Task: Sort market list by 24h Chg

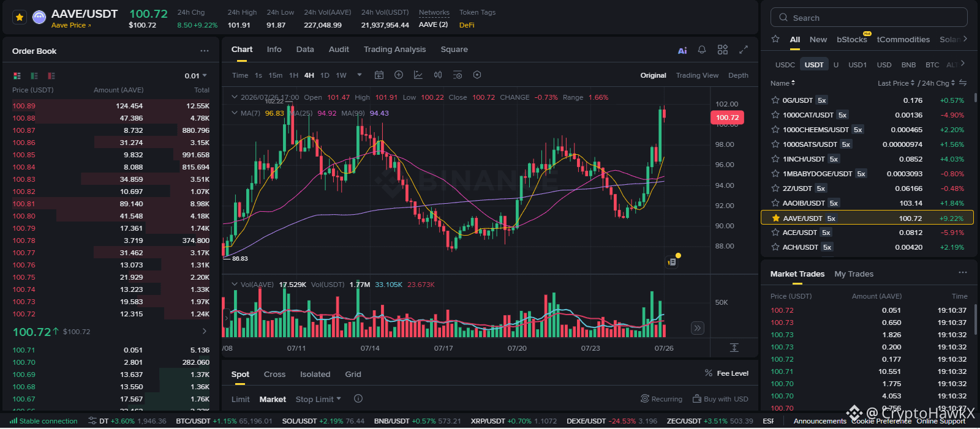Action: 938,83
